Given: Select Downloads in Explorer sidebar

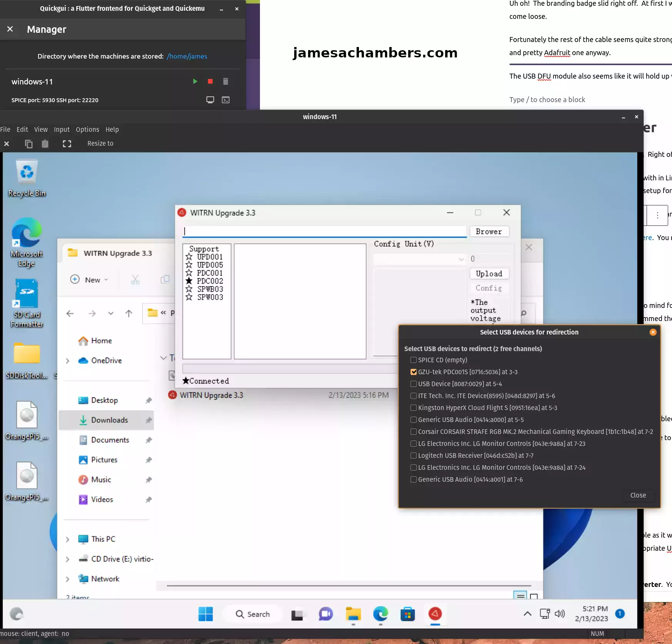Looking at the screenshot, I should 106,420.
